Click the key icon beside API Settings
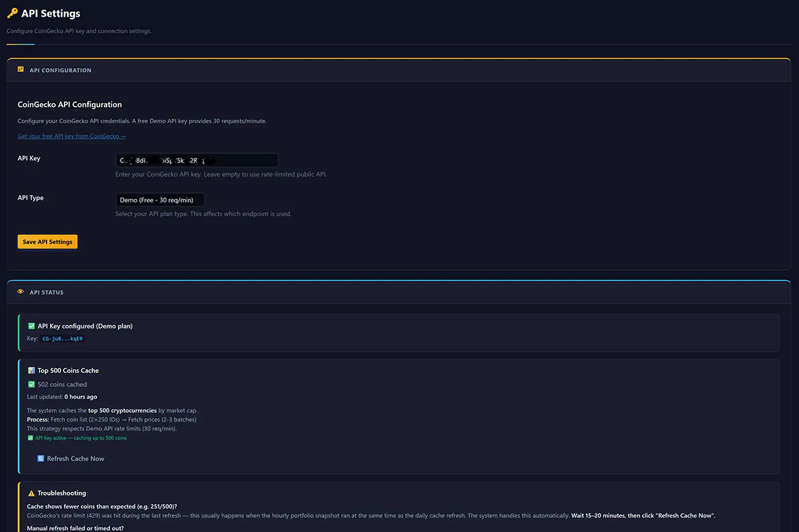The image size is (799, 532). click(12, 13)
